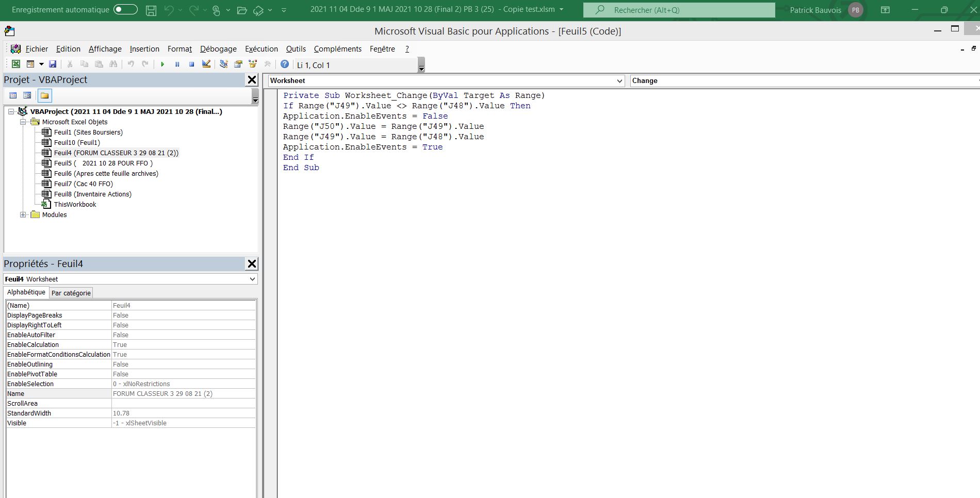Click the green Run macro play icon
Image resolution: width=980 pixels, height=498 pixels.
pos(162,64)
